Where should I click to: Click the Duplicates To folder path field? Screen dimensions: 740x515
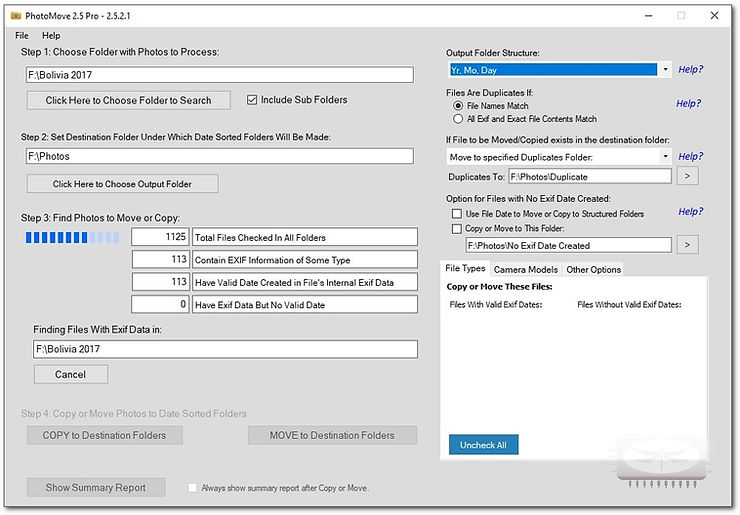(x=590, y=177)
